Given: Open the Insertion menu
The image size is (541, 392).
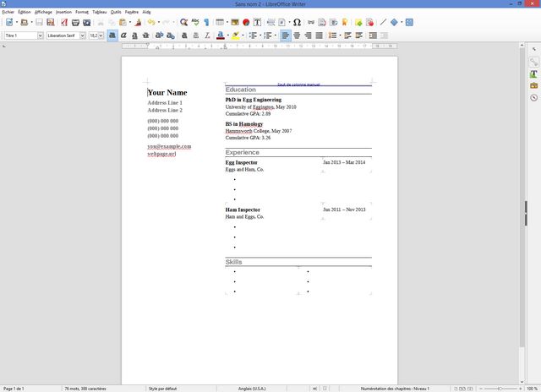Looking at the screenshot, I should click(63, 12).
